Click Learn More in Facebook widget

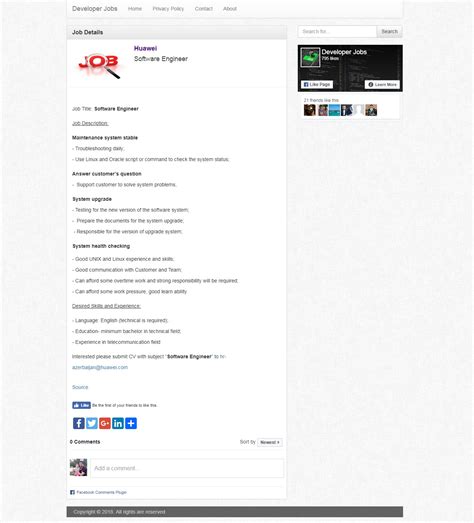pyautogui.click(x=382, y=85)
